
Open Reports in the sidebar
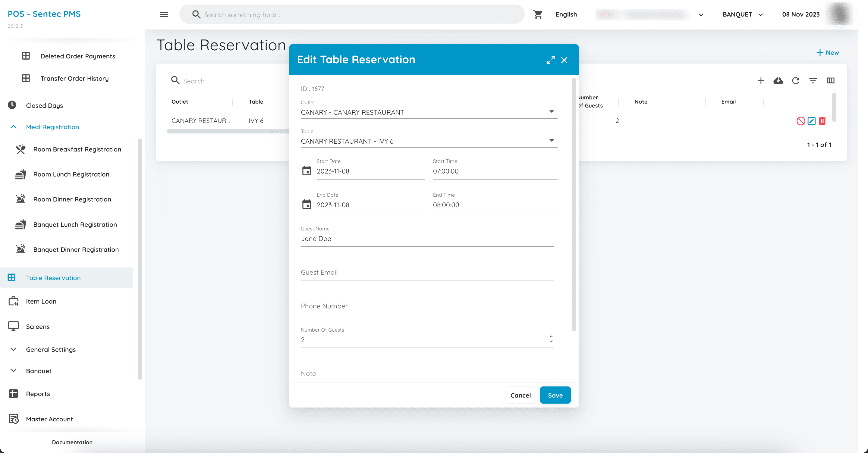click(x=38, y=394)
